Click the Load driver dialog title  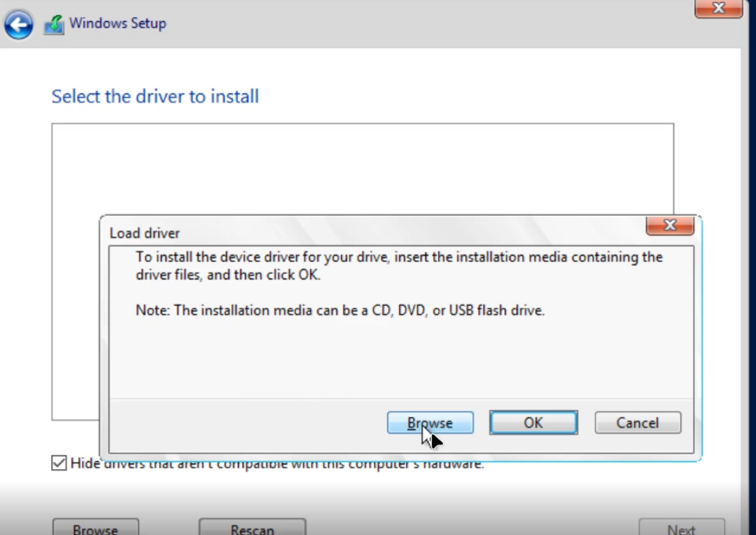144,233
